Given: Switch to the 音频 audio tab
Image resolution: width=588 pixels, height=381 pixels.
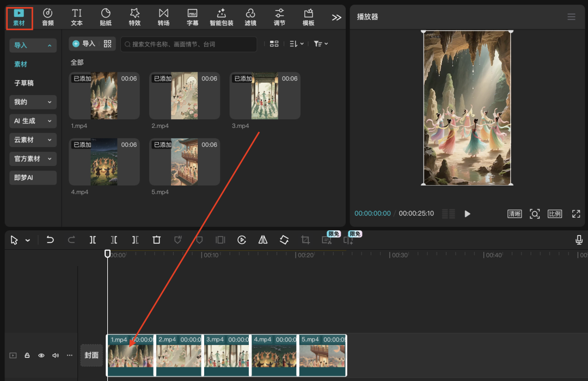Looking at the screenshot, I should [x=48, y=17].
